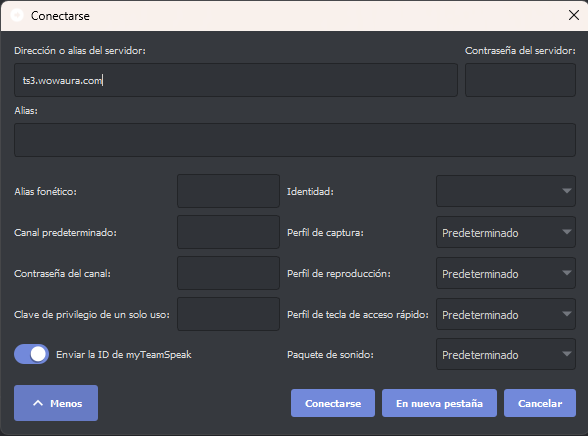The width and height of the screenshot is (588, 436).
Task: Toggle Enviar la ID de myTeamSpeak switch
Action: point(32,354)
